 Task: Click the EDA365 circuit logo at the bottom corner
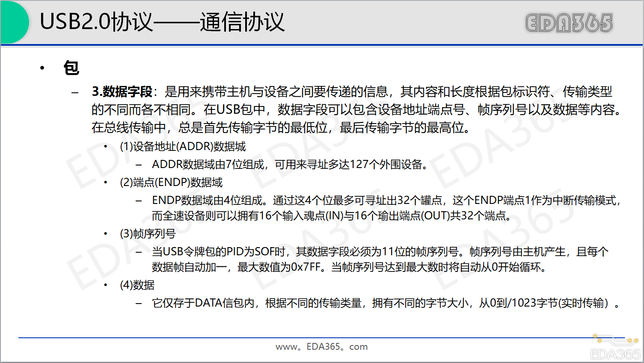coord(615,347)
